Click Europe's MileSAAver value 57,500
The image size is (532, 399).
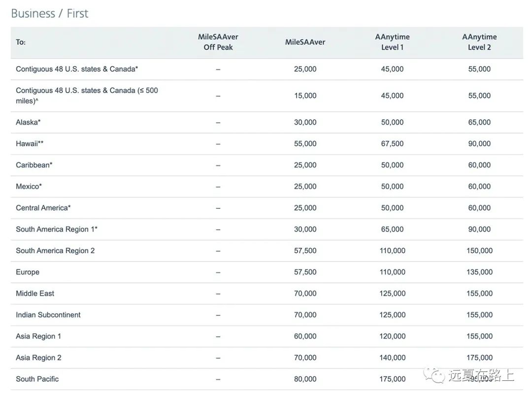[305, 272]
